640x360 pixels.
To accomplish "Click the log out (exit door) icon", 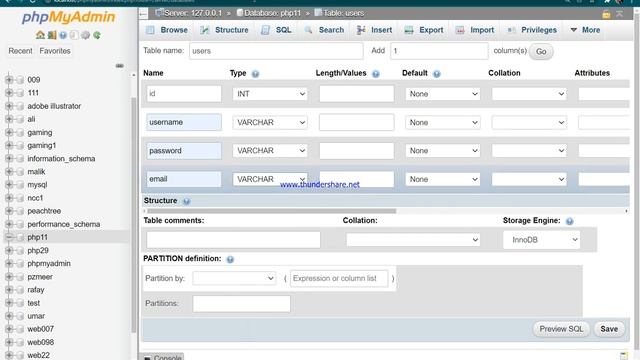I will tap(52, 35).
